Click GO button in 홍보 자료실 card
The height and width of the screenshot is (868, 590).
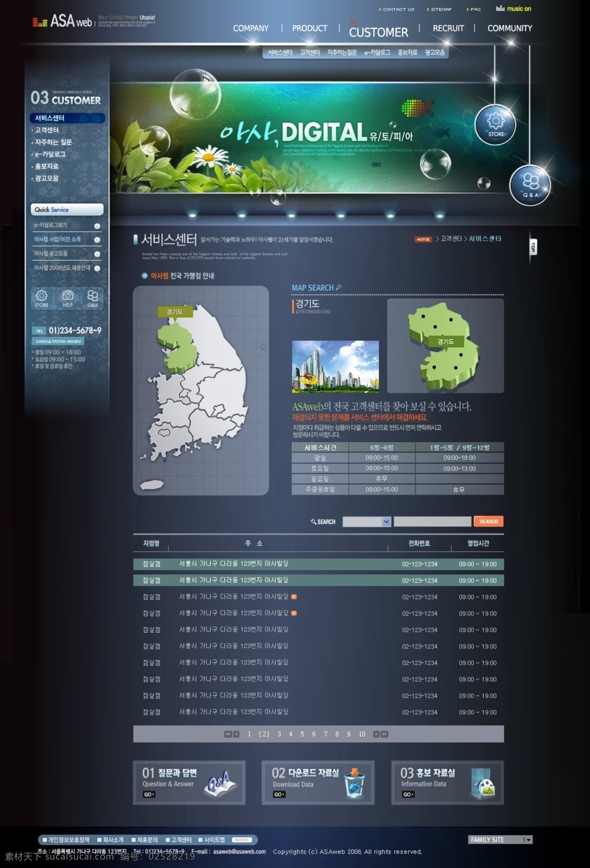click(408, 795)
